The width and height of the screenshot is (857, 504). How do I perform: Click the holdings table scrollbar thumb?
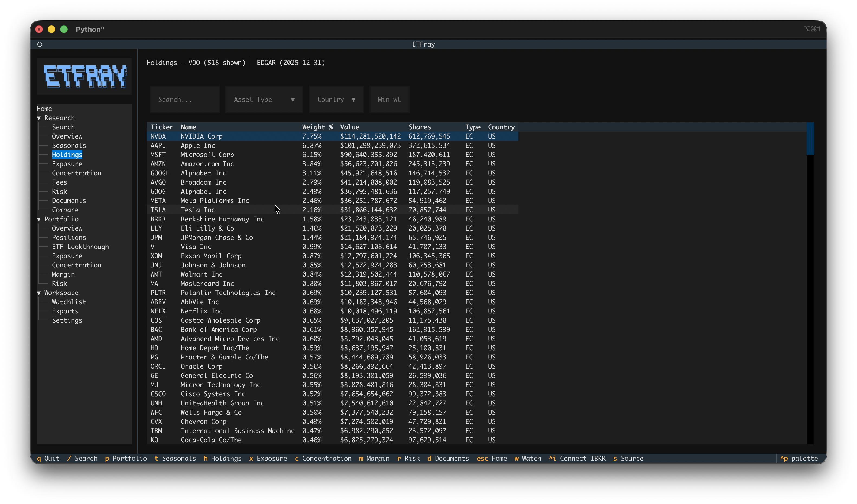pyautogui.click(x=810, y=139)
